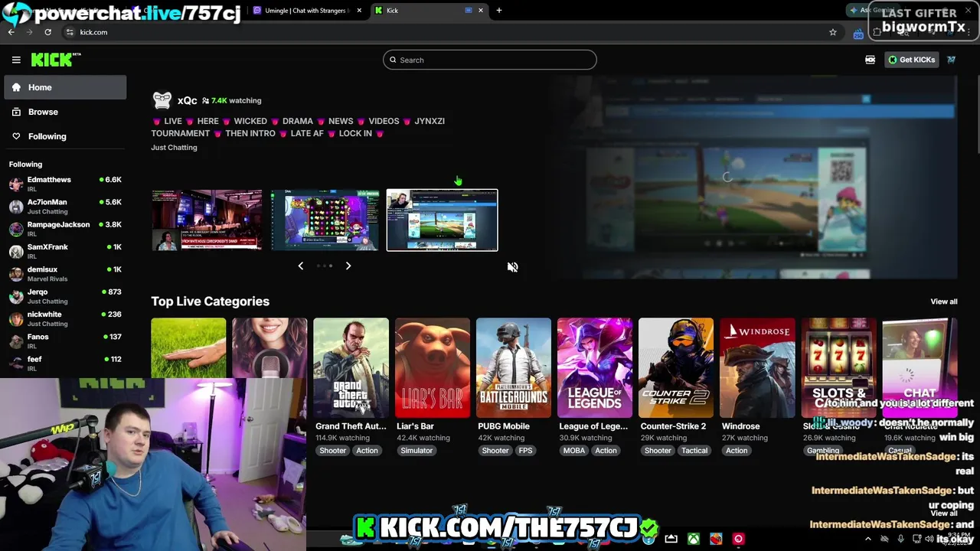Open feef channel in sidebar
The image size is (980, 551).
click(x=65, y=364)
